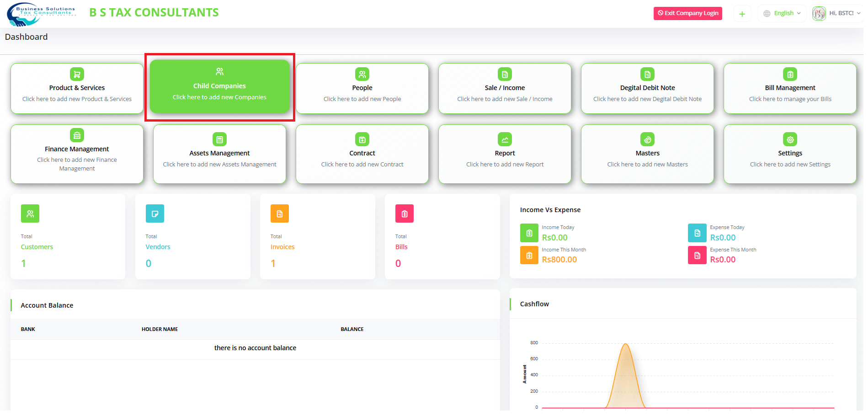
Task: Click the Total Customers card
Action: point(68,236)
